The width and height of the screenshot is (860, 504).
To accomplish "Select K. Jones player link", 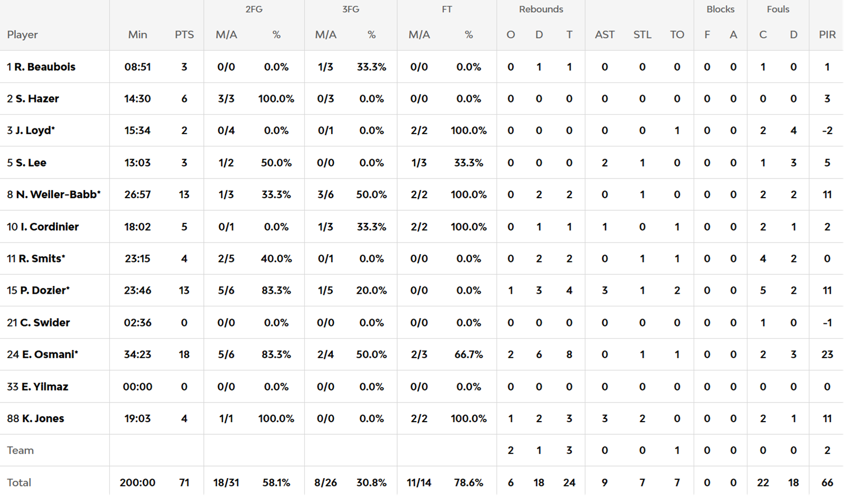I will click(x=43, y=418).
